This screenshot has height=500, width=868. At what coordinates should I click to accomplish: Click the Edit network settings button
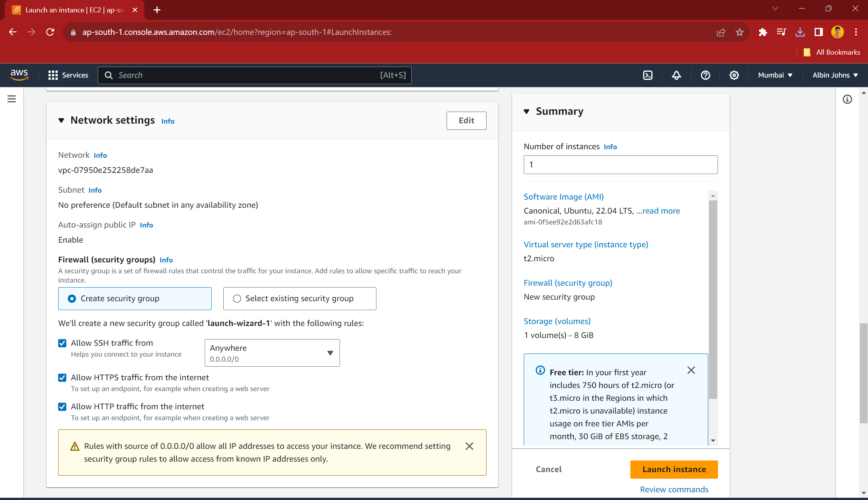466,121
